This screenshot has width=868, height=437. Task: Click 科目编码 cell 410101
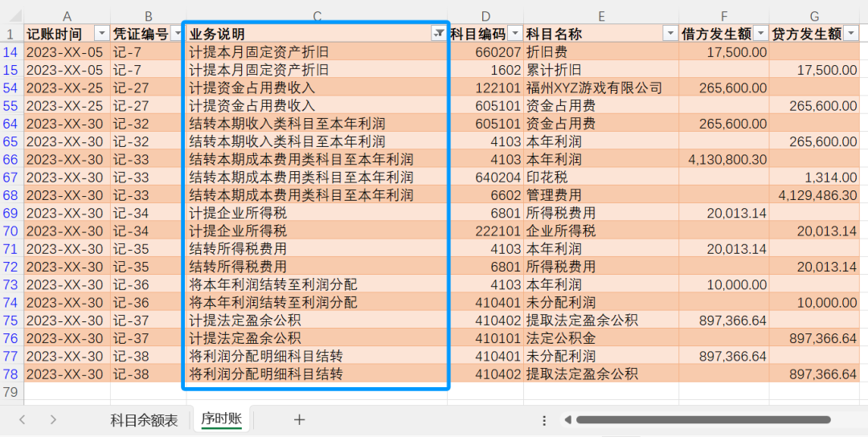coord(485,338)
